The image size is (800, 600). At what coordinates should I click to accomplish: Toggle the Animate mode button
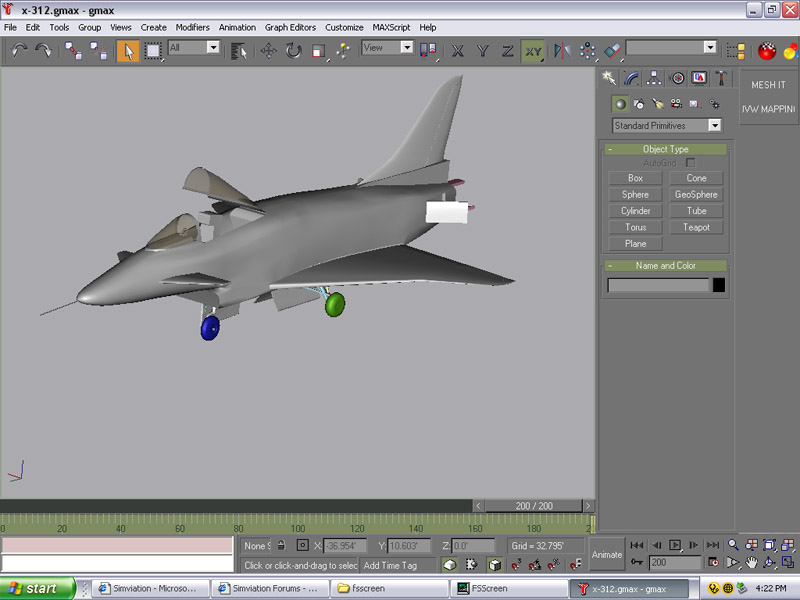click(x=606, y=554)
